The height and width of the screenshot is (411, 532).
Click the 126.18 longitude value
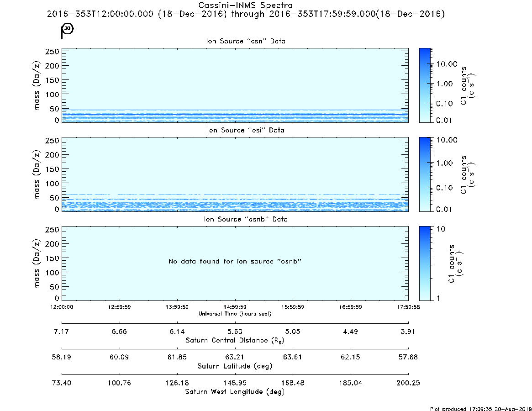pos(177,383)
